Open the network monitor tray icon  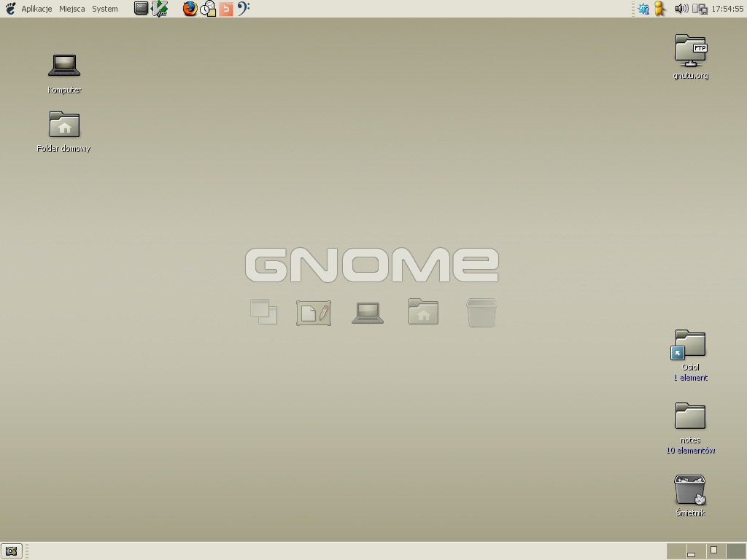click(x=700, y=9)
